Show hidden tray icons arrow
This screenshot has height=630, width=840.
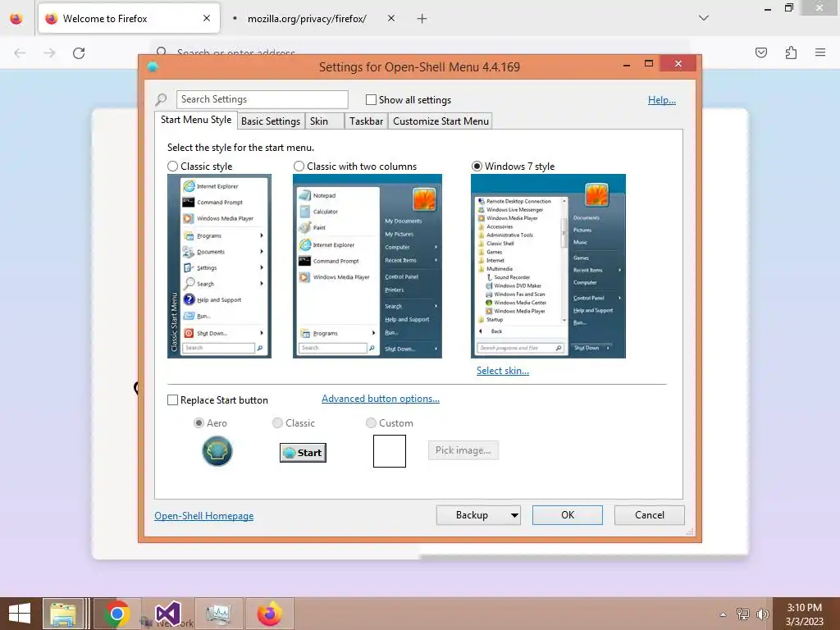click(723, 614)
